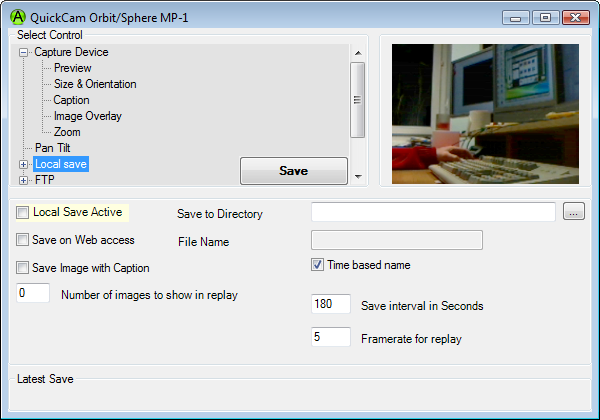Click the File Name input field
The image size is (600, 420).
coord(397,240)
